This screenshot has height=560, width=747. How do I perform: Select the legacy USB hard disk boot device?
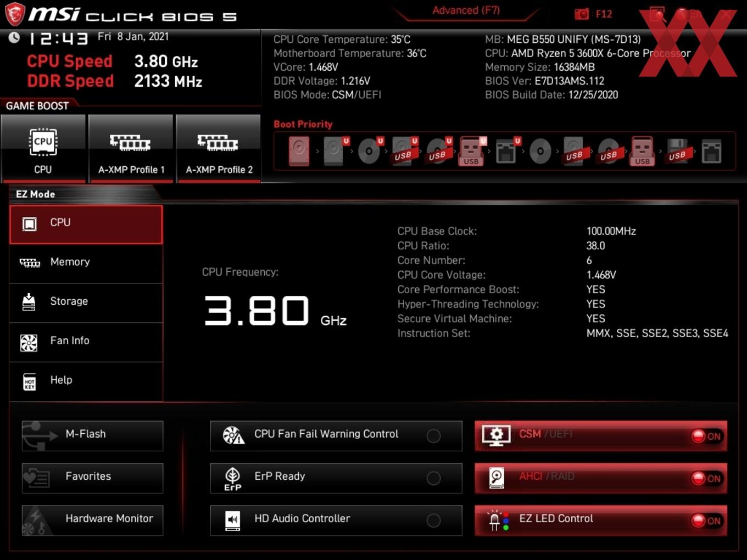pyautogui.click(x=575, y=151)
